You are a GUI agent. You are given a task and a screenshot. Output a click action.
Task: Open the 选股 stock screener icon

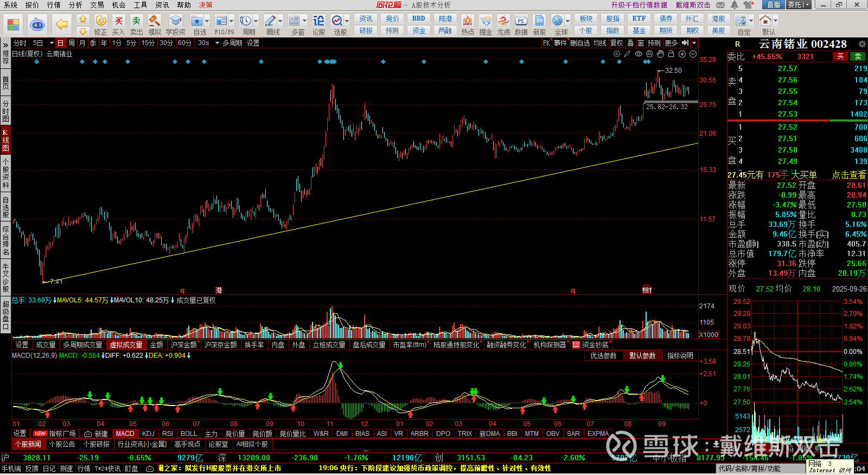pyautogui.click(x=337, y=21)
